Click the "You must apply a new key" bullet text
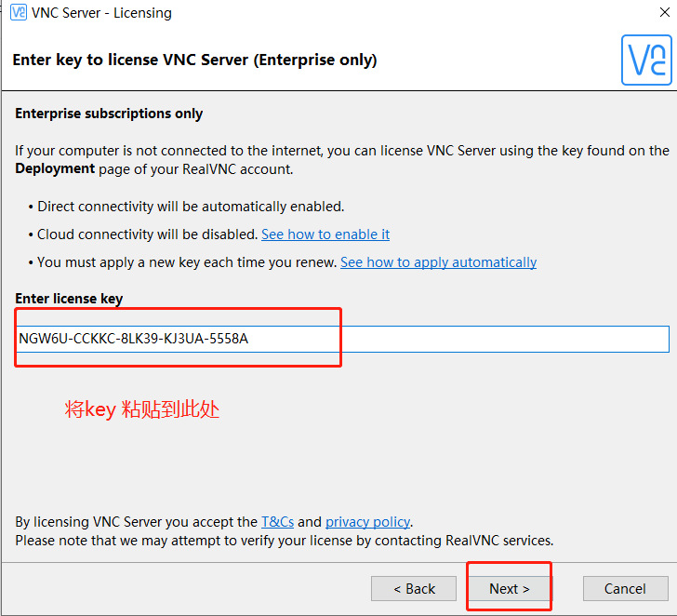Image resolution: width=677 pixels, height=616 pixels. (187, 262)
